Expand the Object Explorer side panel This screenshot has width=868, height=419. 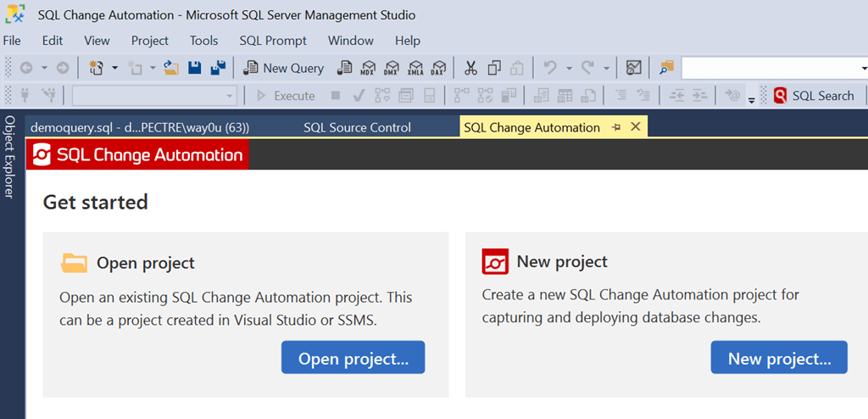(8, 157)
